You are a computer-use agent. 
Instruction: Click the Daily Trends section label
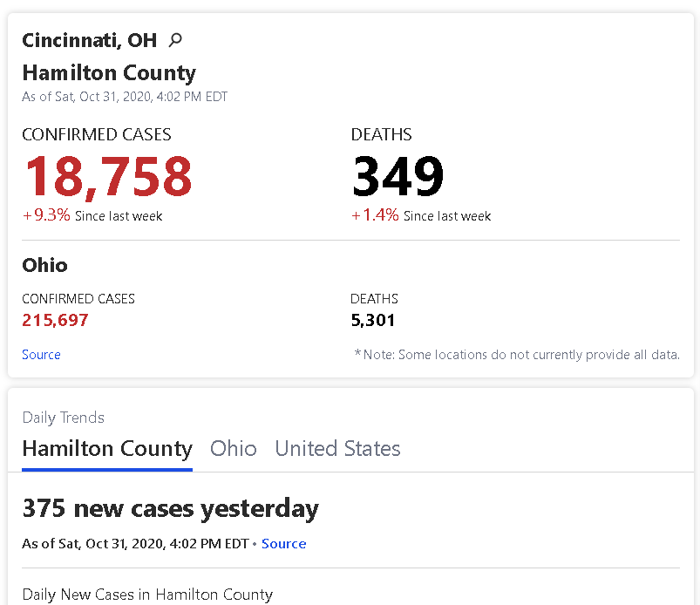coord(63,418)
